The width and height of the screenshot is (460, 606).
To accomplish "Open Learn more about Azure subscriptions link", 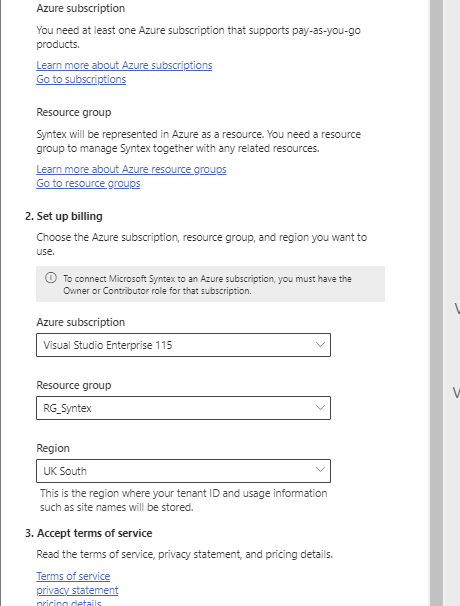I will tap(124, 65).
